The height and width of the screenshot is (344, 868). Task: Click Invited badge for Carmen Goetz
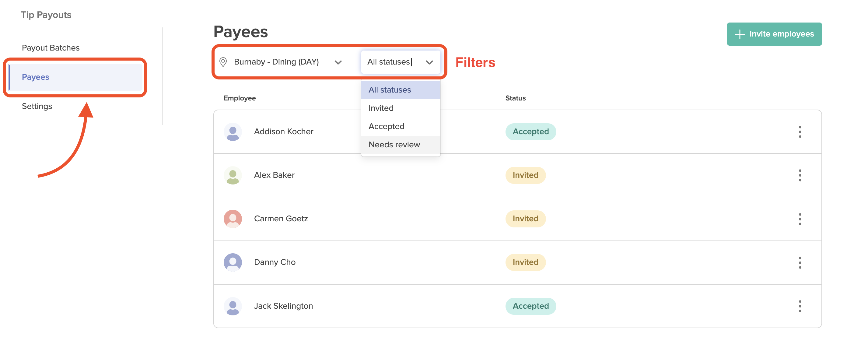click(525, 219)
